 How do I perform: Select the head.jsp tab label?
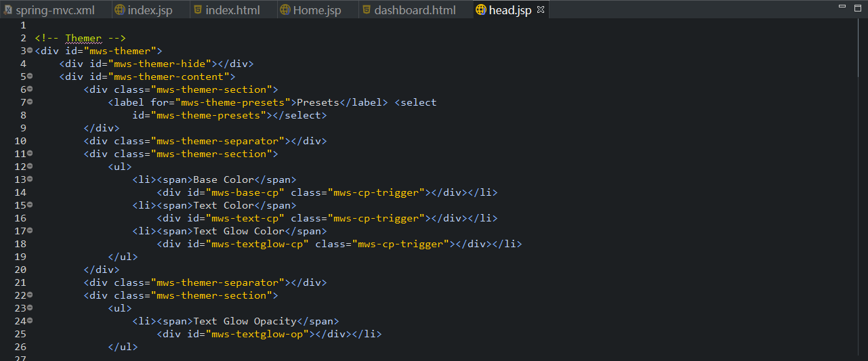pos(510,10)
